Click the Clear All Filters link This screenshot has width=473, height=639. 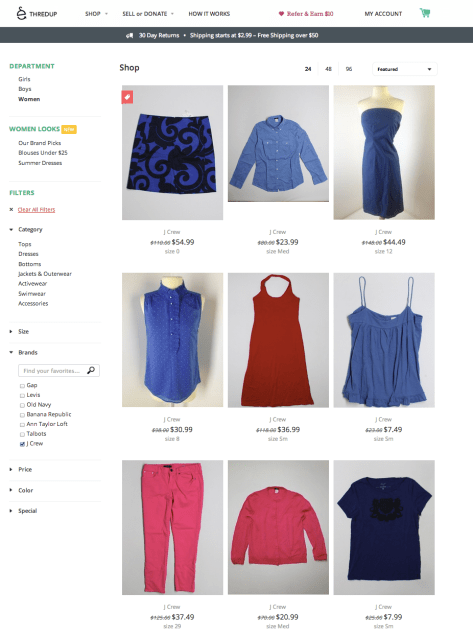[x=36, y=209]
